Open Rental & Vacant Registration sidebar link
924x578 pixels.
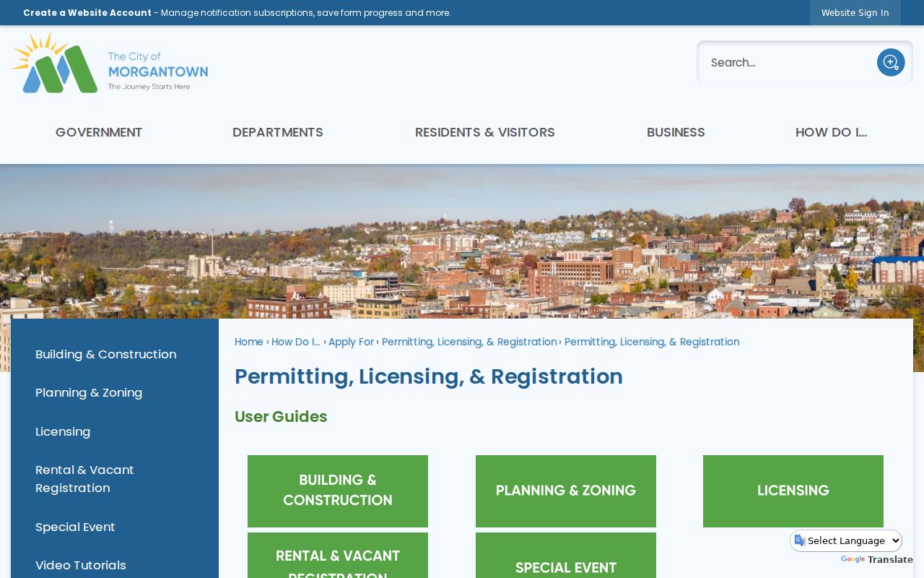pyautogui.click(x=84, y=479)
